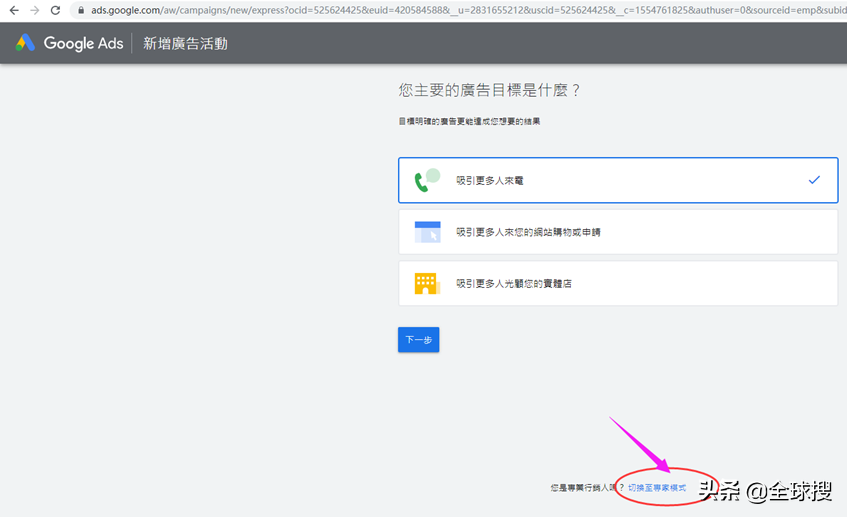
Task: Reload the page with the refresh icon
Action: (x=55, y=10)
